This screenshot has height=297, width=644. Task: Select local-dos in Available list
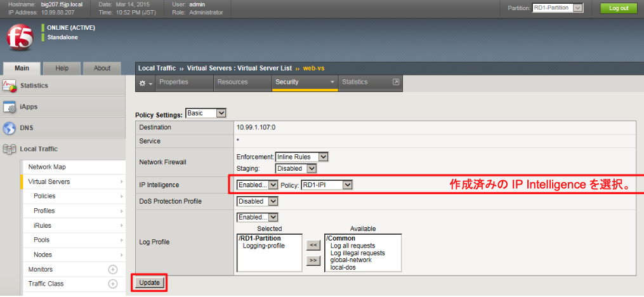tap(343, 267)
